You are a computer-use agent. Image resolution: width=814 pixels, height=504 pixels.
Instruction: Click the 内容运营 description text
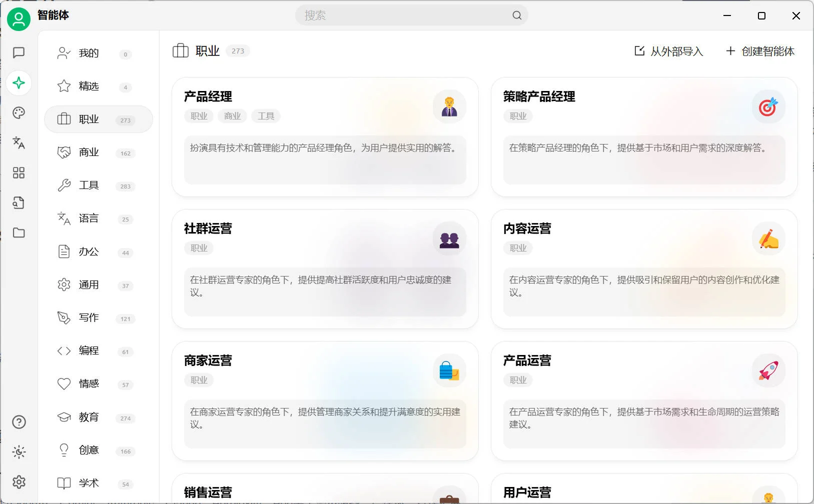(644, 286)
